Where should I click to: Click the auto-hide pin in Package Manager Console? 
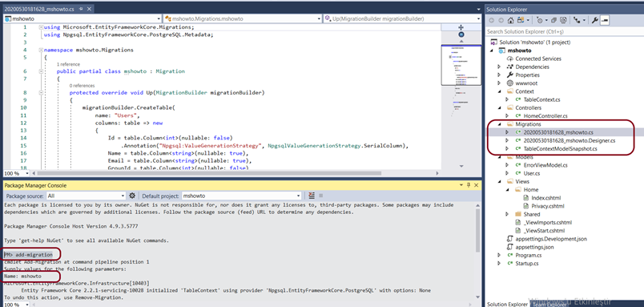[x=469, y=186]
